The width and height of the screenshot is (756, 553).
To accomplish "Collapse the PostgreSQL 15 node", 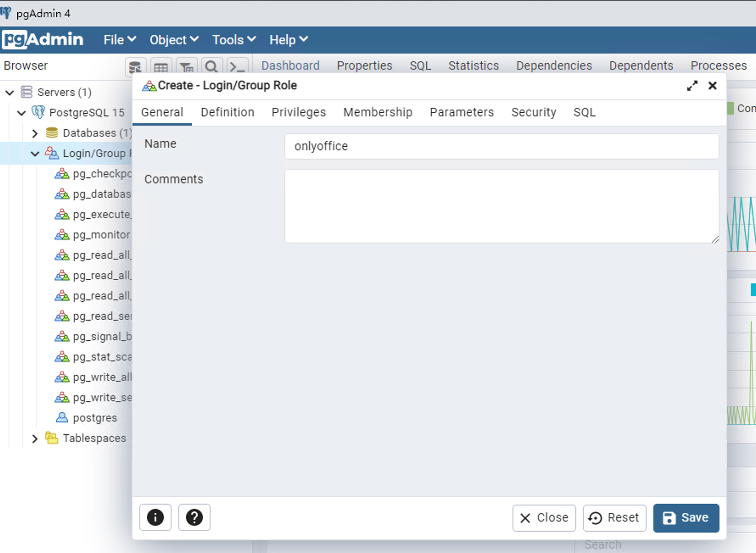I will click(22, 113).
